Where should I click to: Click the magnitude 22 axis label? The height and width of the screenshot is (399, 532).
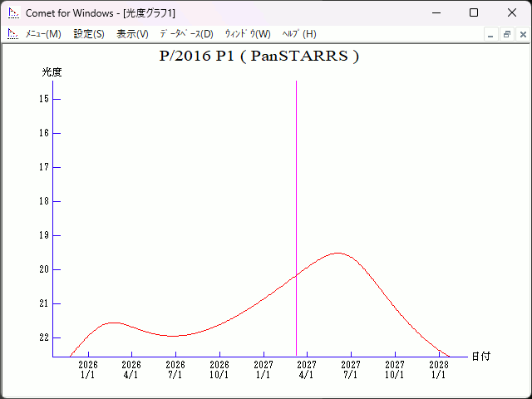(44, 337)
